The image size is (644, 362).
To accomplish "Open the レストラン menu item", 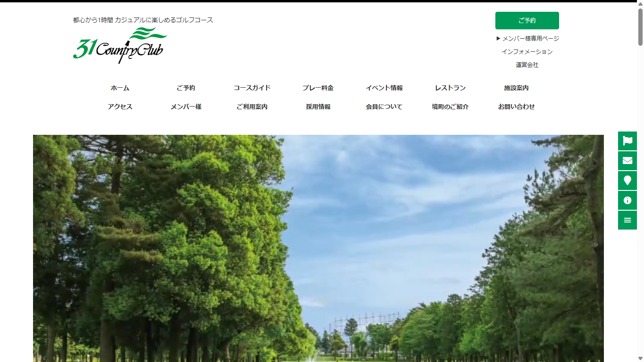I will 450,88.
